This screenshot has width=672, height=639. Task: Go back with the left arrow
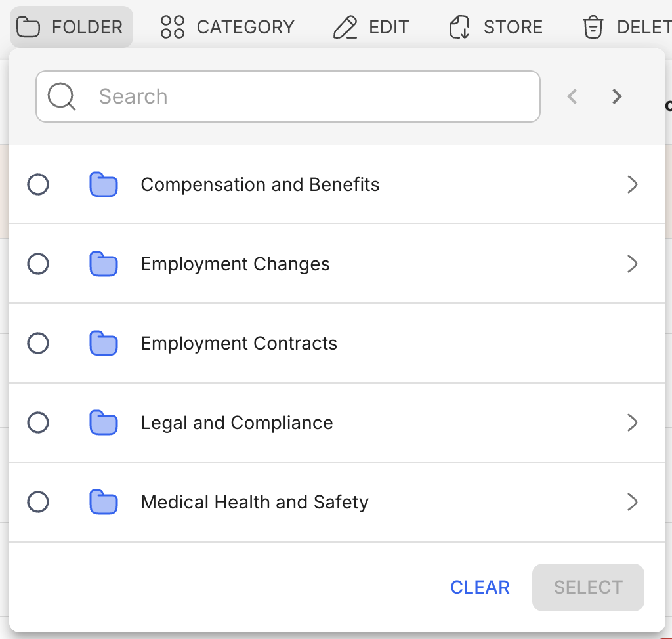(572, 96)
